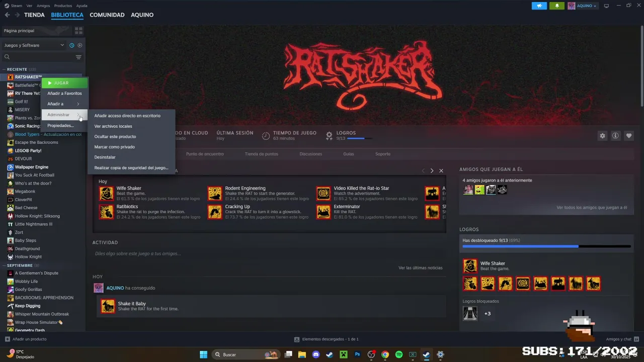Click the activity text field Diles algo

pyautogui.click(x=269, y=254)
